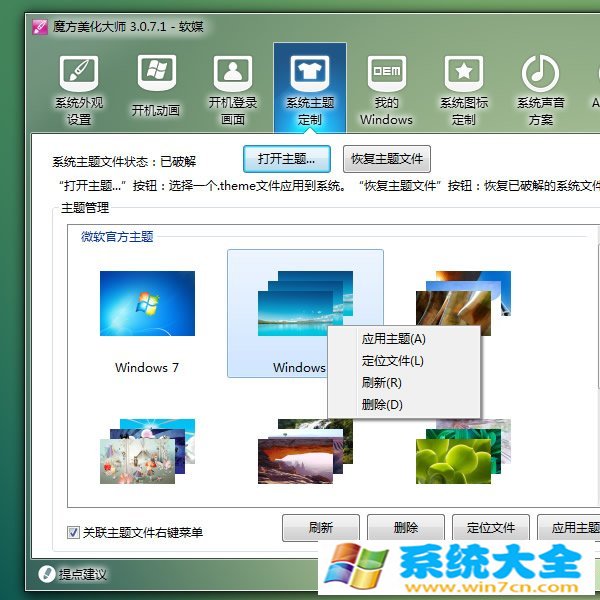Click the 微软官方主题 group heading
The image size is (600, 600).
pyautogui.click(x=117, y=236)
